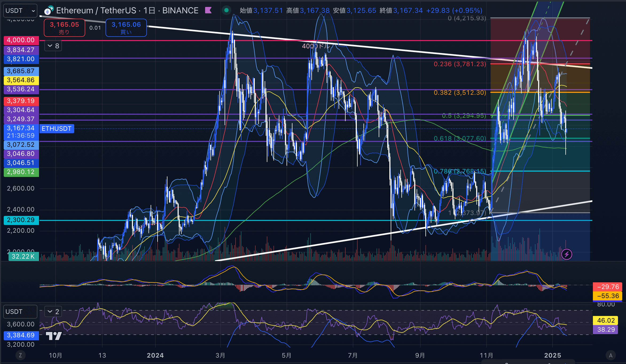
Task: Click the MACD signal -55.36 label
Action: (x=608, y=296)
